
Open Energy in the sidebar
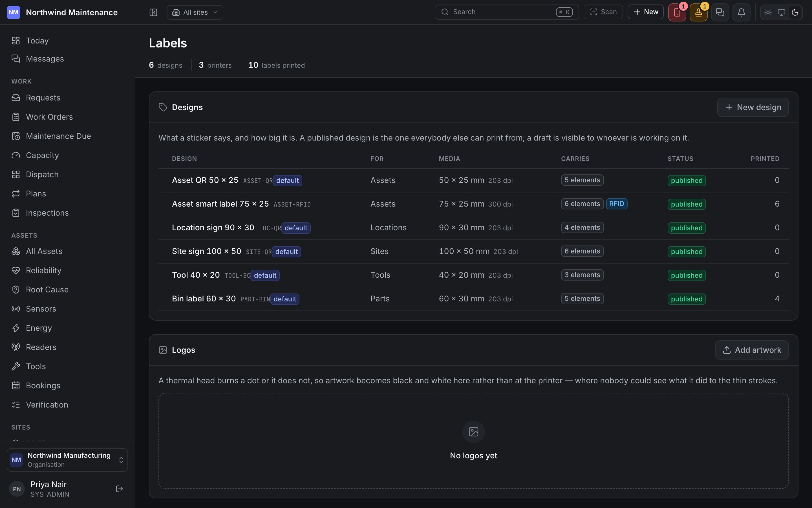pyautogui.click(x=67, y=328)
